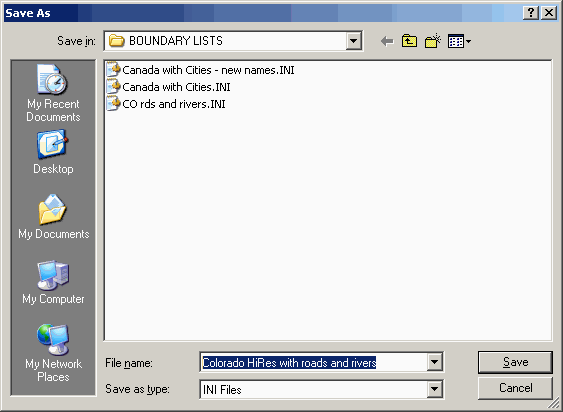Click inside the File name text field
The width and height of the screenshot is (563, 412).
click(313, 362)
